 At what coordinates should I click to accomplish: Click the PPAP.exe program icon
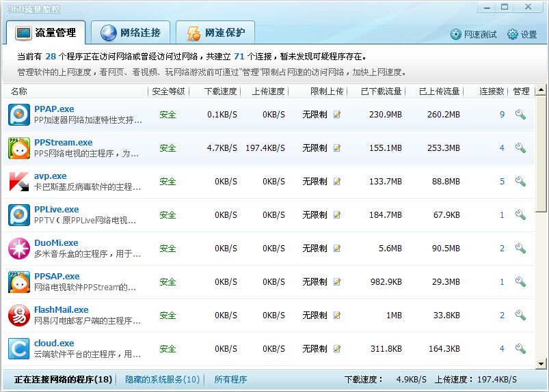[19, 115]
